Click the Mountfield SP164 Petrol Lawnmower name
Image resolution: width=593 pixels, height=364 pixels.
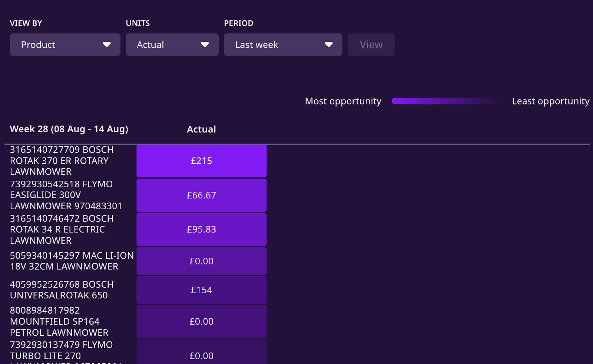click(x=59, y=321)
